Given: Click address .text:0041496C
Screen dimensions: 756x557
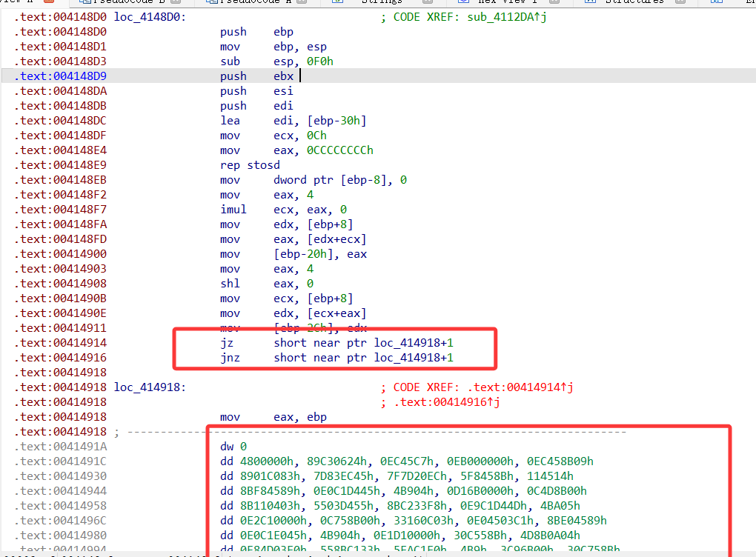Looking at the screenshot, I should 61,521.
